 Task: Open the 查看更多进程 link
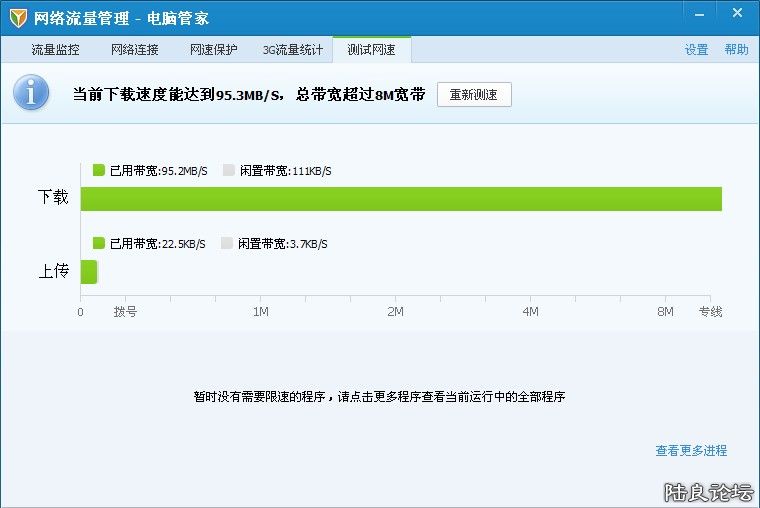point(691,450)
